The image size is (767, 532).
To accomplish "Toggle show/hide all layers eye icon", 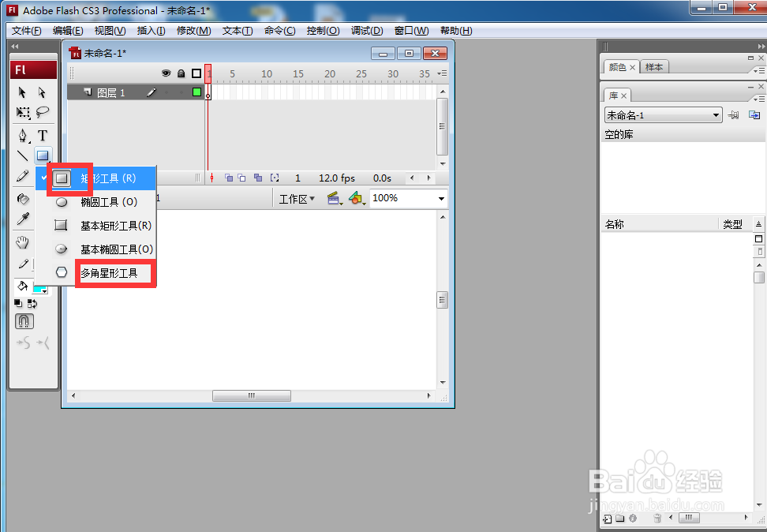I will pos(166,73).
